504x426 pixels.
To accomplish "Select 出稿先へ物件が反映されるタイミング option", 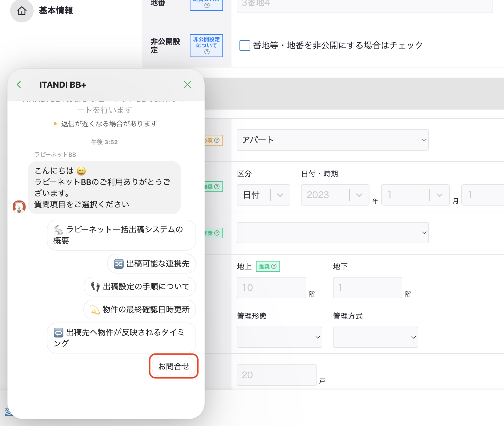I will click(121, 338).
